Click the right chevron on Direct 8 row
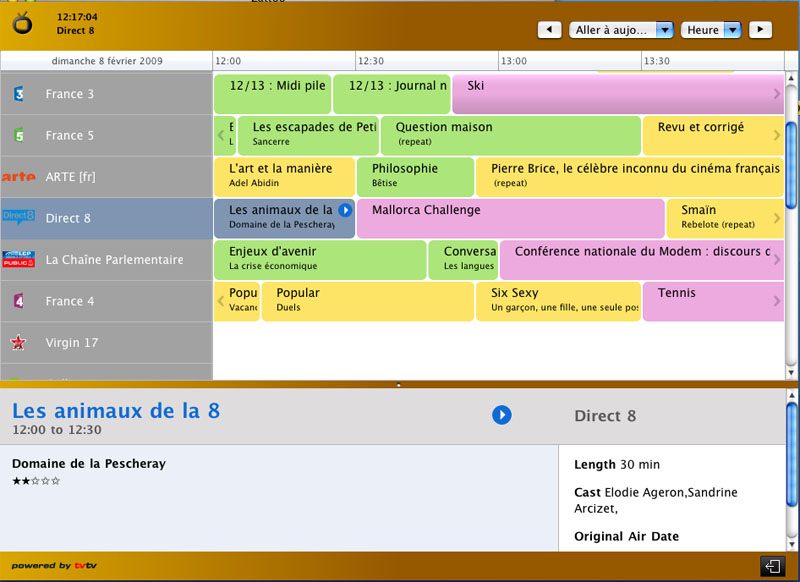 (x=777, y=218)
